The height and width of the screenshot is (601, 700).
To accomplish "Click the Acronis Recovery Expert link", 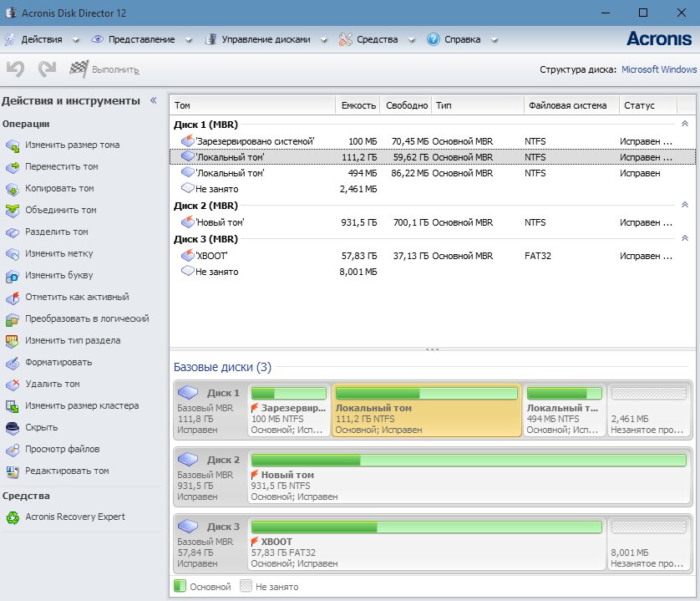I will [75, 517].
